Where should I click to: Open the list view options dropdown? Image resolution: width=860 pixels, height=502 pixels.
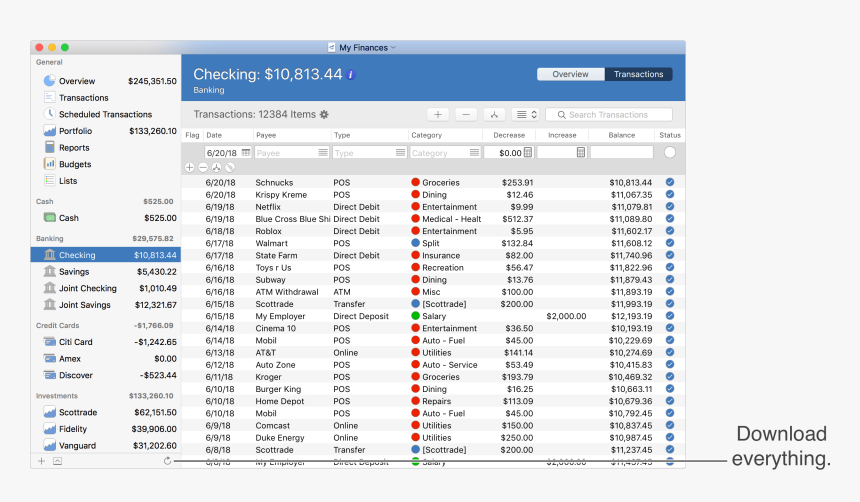[x=525, y=115]
